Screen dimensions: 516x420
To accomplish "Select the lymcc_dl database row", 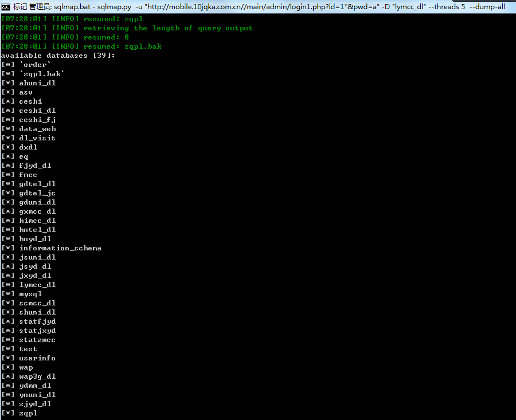I will [x=28, y=285].
